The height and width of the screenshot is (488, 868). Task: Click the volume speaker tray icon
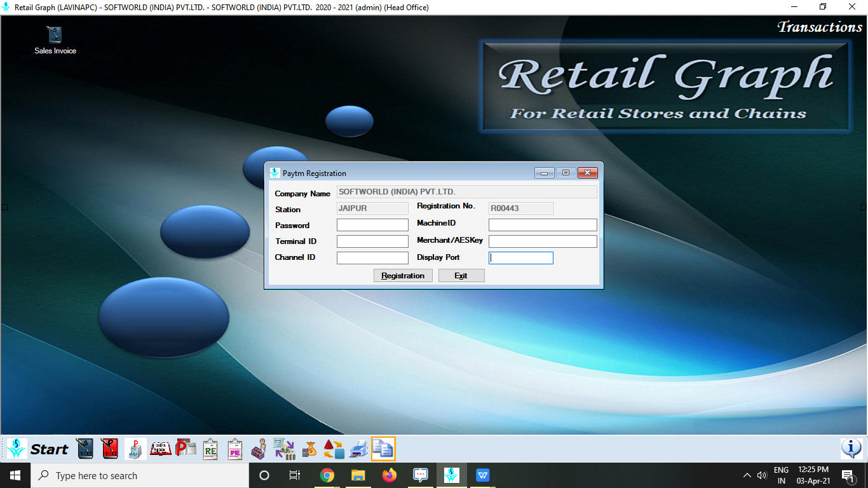coord(763,475)
